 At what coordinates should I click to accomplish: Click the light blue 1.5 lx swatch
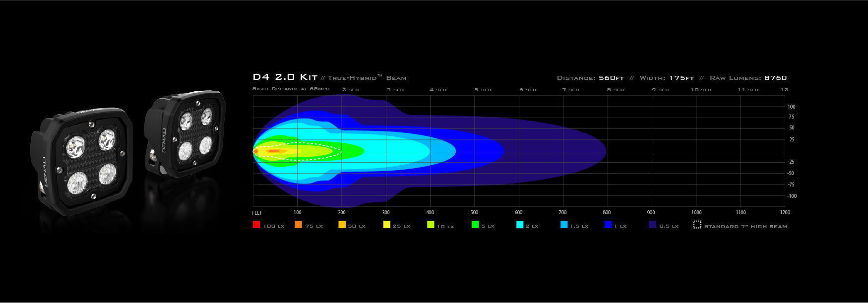(564, 225)
